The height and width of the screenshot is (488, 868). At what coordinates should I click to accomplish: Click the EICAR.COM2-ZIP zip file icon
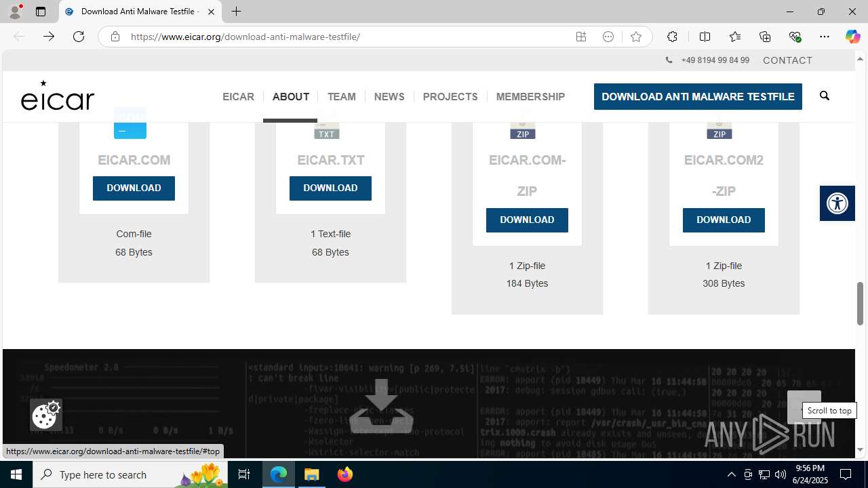(x=719, y=130)
